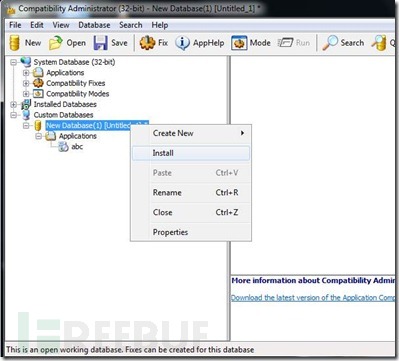Screen dimensions: 399x361
Task: Click the Query icon after Search
Action: 379,43
